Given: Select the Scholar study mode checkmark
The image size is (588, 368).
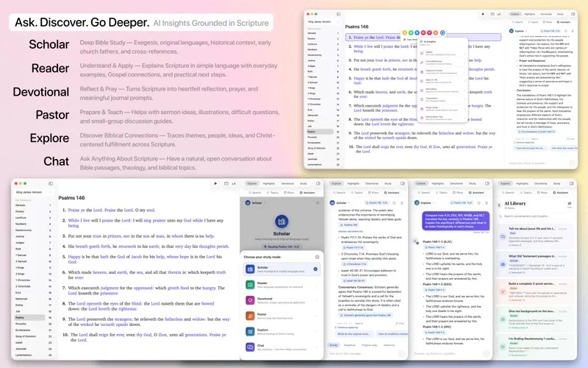Looking at the screenshot, I should (315, 269).
